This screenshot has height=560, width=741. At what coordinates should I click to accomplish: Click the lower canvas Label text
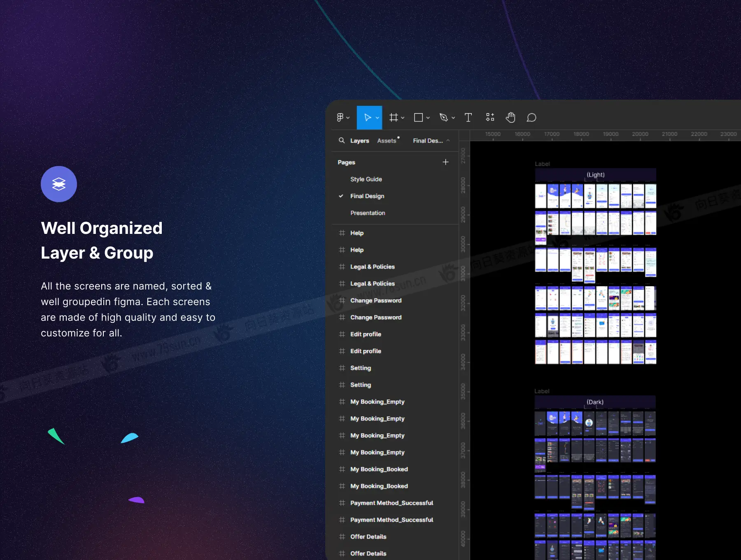(x=542, y=391)
